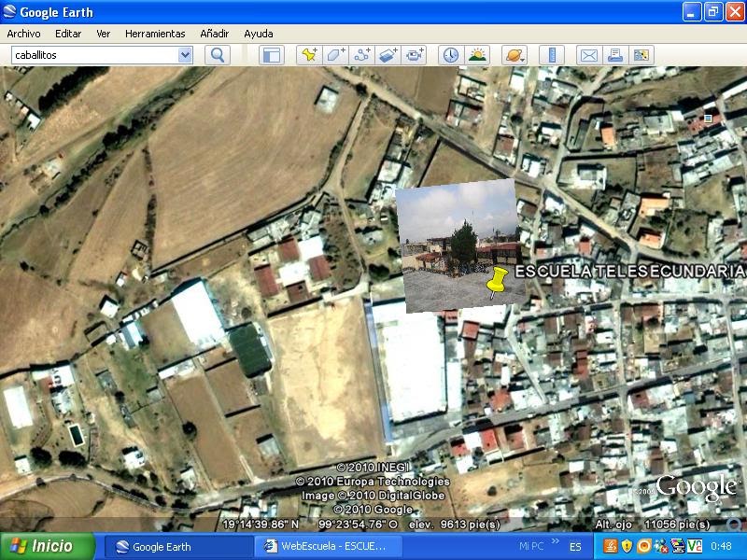747x560 pixels.
Task: Click the orange circular tray icon
Action: point(644,546)
